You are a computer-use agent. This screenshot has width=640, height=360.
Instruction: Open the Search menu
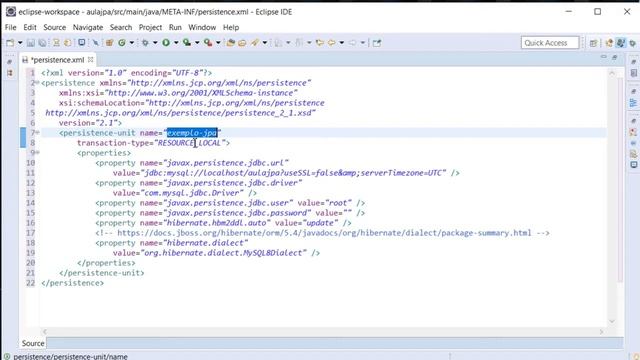coord(121,27)
